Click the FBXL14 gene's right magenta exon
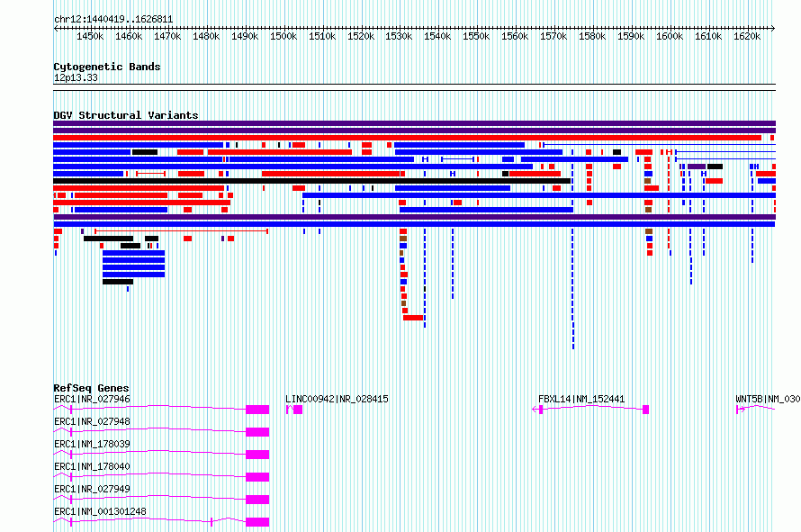The width and height of the screenshot is (801, 532). click(x=645, y=410)
